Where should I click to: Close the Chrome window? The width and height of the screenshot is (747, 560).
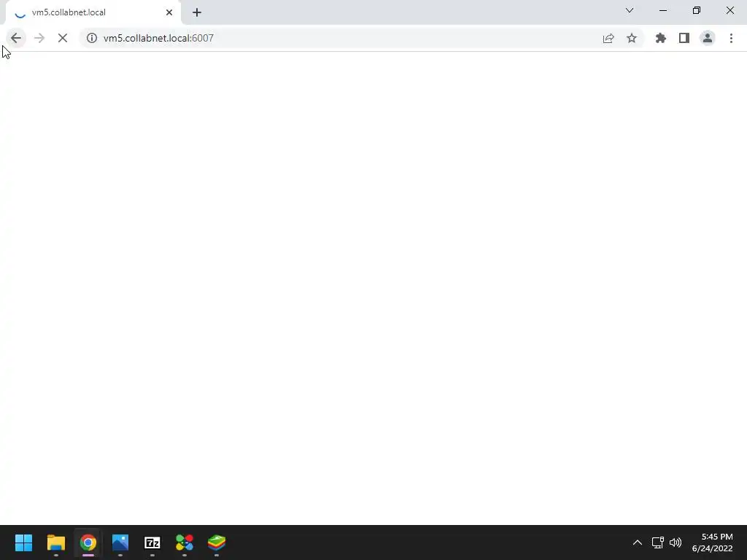pos(729,10)
